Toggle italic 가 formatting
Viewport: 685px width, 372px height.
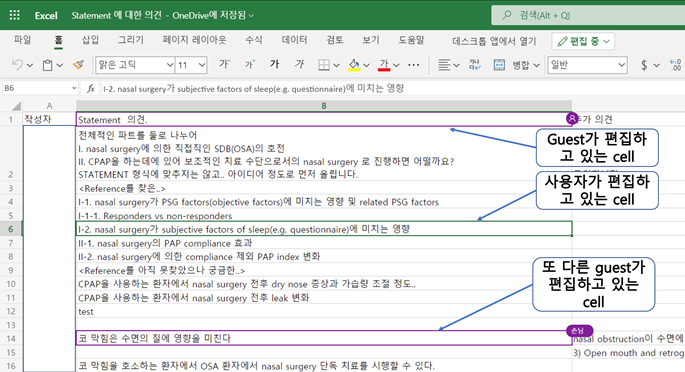(299, 65)
